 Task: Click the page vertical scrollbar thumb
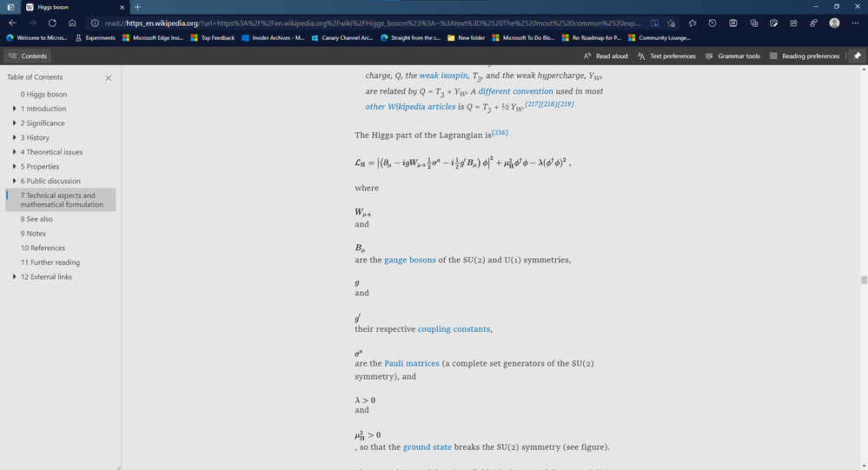pos(864,280)
